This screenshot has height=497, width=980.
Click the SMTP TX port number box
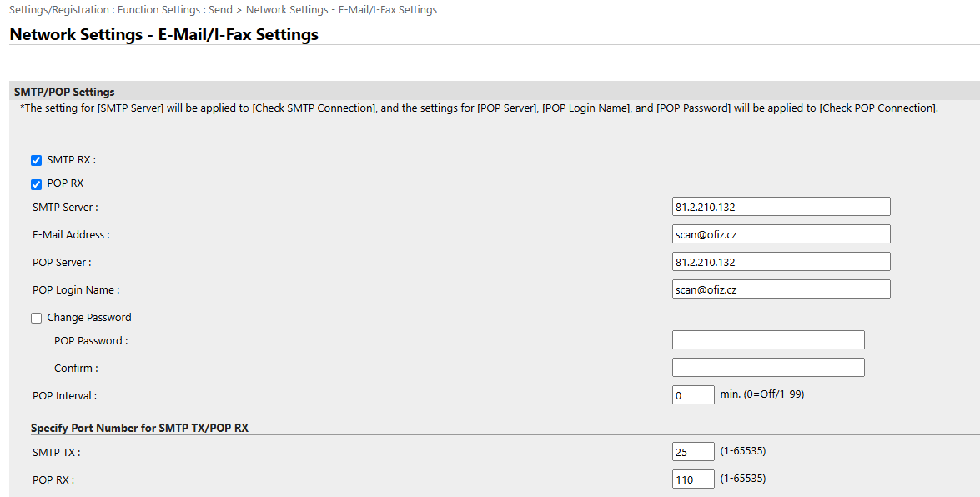tap(692, 452)
